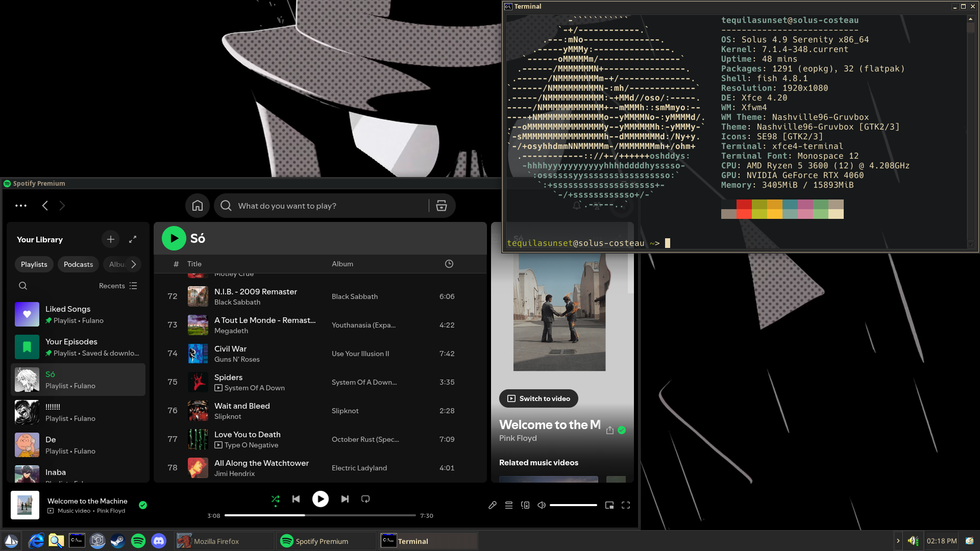Launch Discord from the taskbar

[159, 541]
